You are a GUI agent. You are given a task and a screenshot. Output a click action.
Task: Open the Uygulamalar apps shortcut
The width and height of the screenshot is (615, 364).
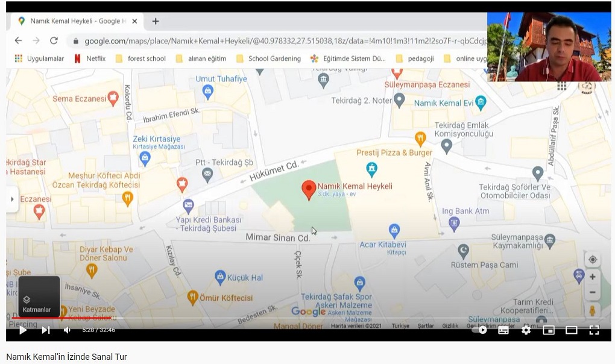[x=39, y=59]
